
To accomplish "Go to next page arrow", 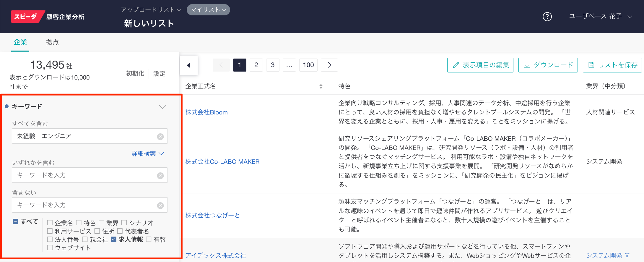I will [x=329, y=65].
